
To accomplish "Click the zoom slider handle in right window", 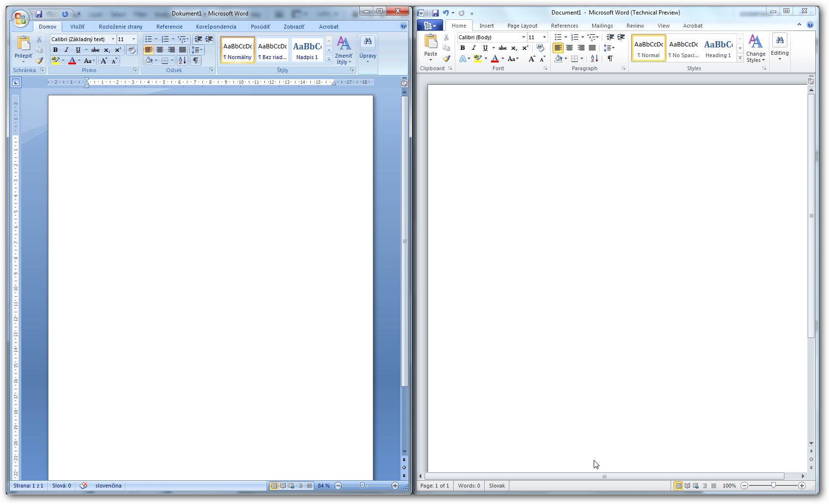I will pos(773,486).
